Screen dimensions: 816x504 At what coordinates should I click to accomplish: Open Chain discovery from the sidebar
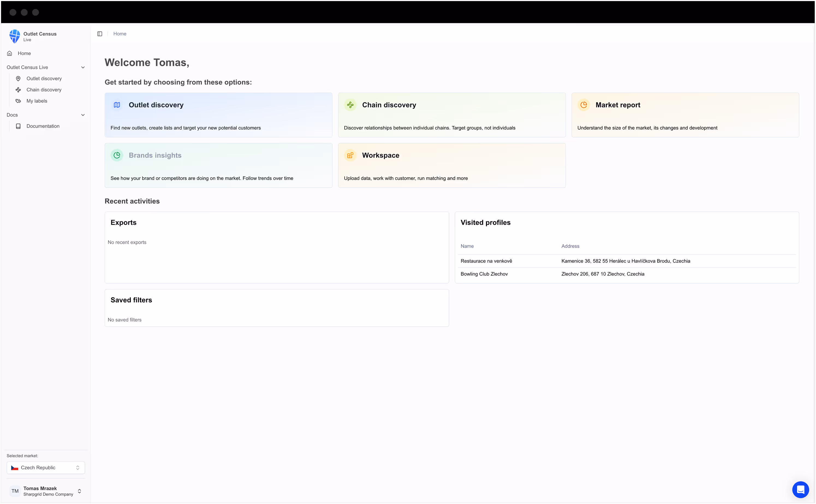point(44,89)
